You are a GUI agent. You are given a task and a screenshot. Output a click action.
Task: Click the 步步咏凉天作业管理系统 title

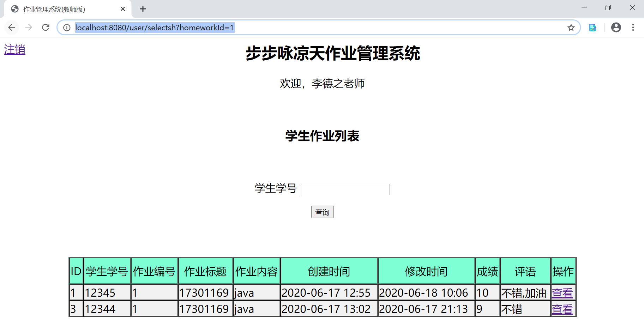click(x=333, y=53)
